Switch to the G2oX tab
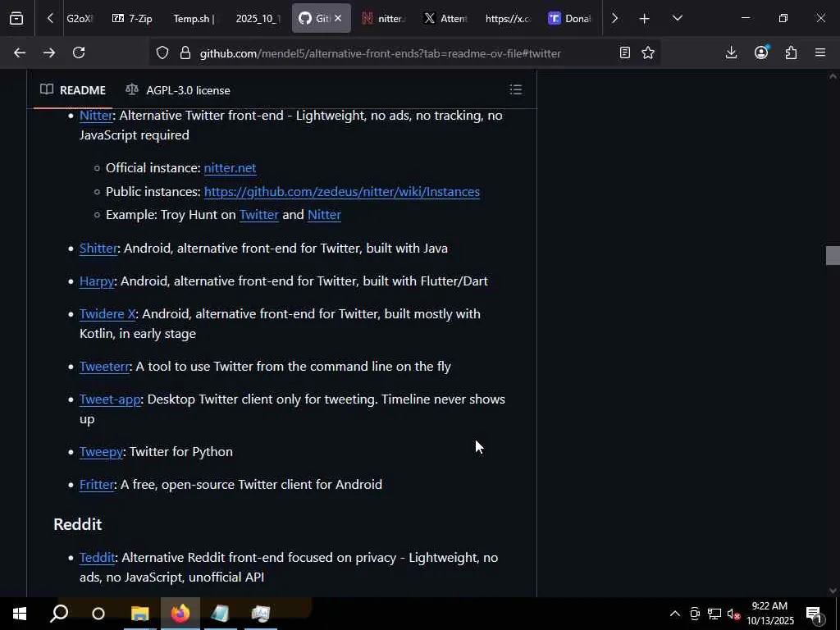Screen dimensions: 840x630 (80, 19)
